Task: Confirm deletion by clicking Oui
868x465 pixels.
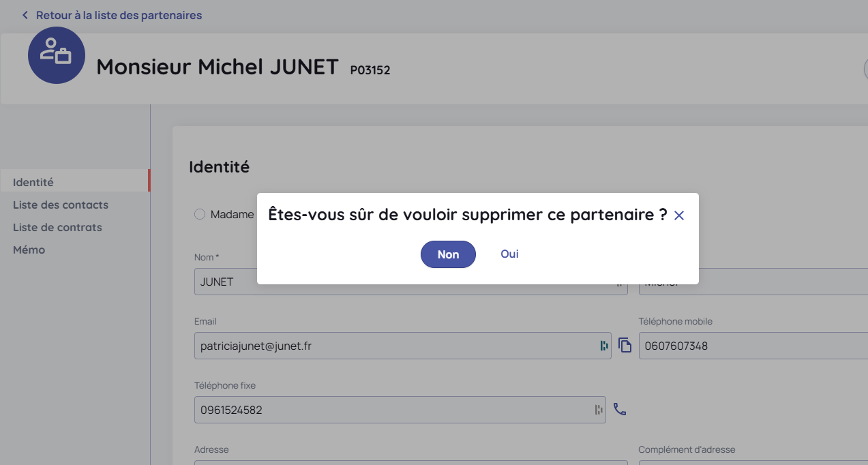Action: point(509,254)
